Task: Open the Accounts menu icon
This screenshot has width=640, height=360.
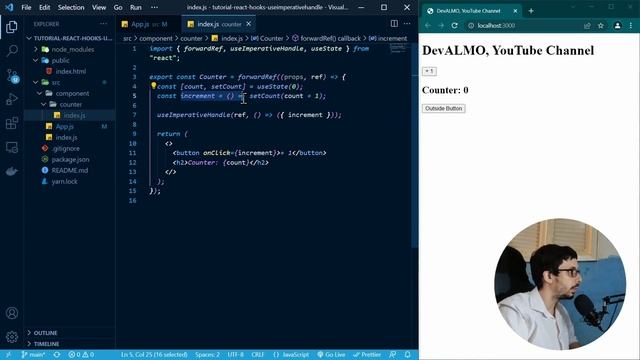Action: tap(12, 313)
